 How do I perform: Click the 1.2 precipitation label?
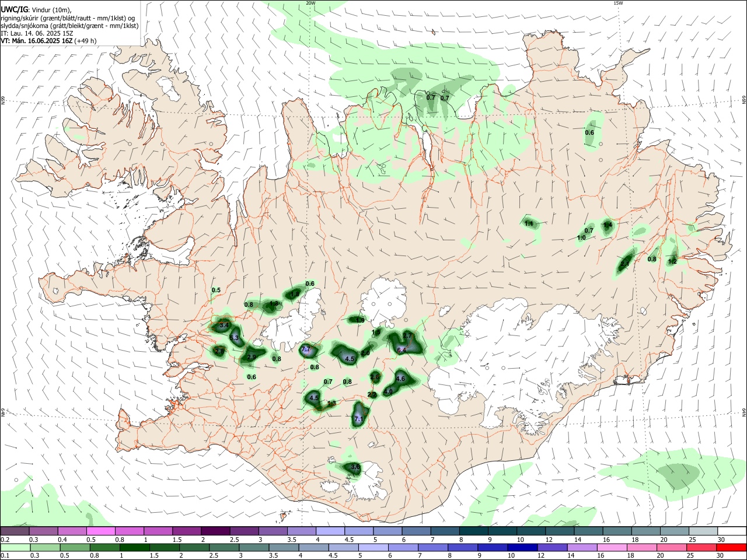tap(672, 261)
